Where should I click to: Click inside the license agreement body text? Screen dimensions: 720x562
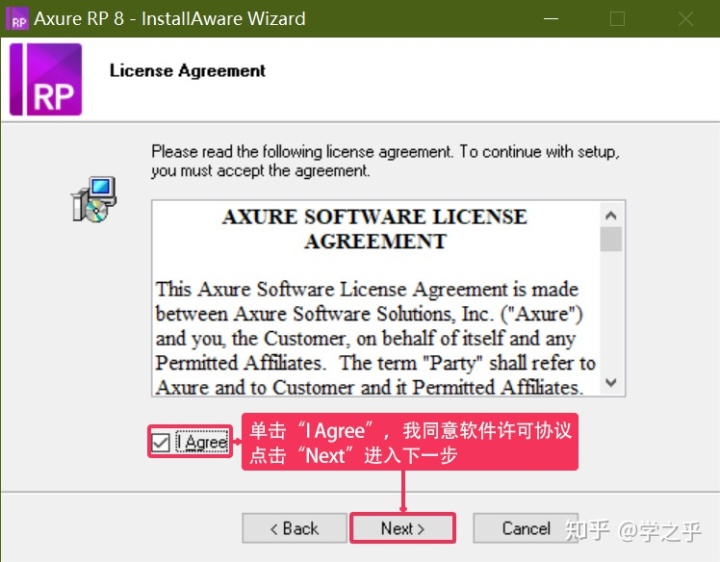click(x=375, y=338)
